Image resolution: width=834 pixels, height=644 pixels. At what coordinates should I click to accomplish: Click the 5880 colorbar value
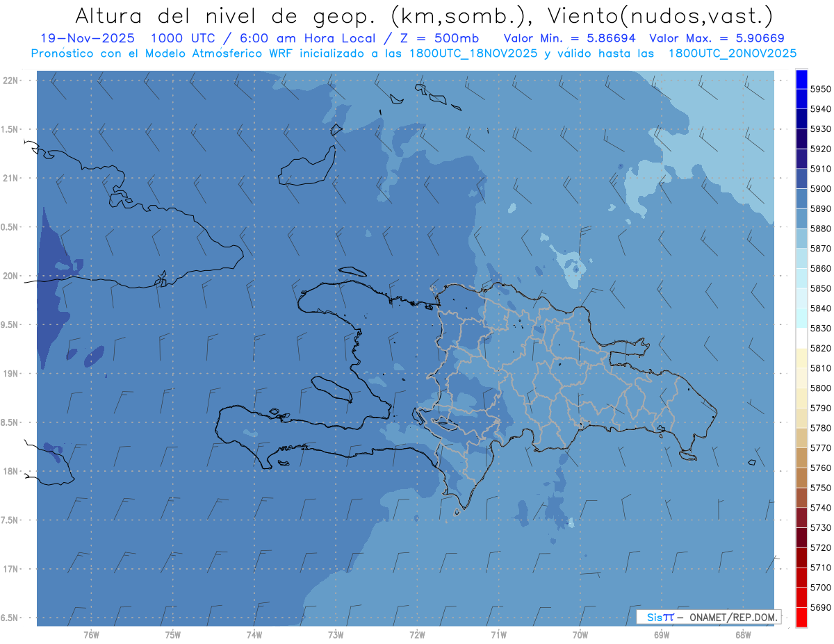[821, 229]
